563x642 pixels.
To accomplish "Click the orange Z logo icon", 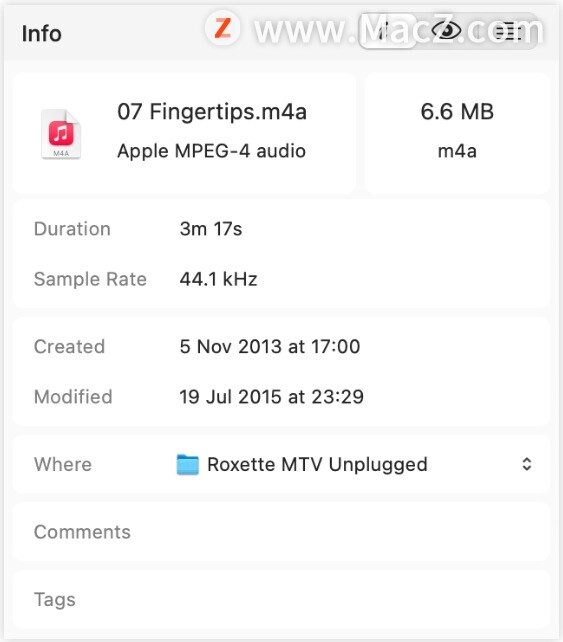I will [x=222, y=28].
